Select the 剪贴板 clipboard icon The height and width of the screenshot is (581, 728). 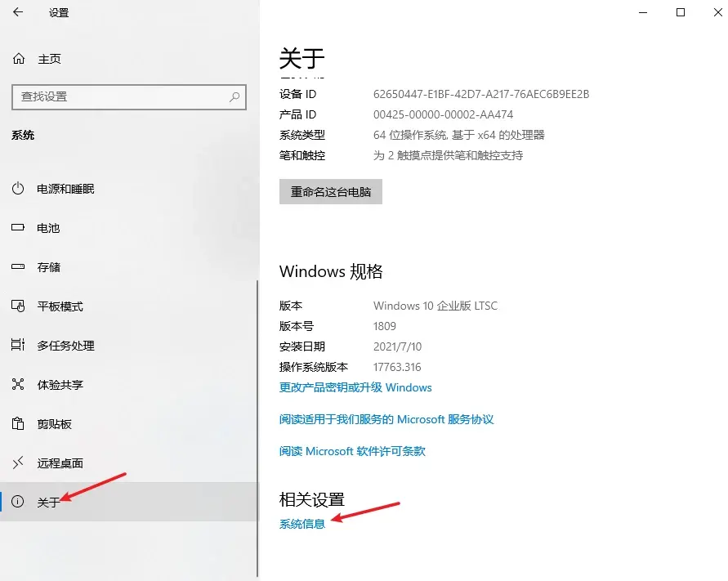pyautogui.click(x=18, y=423)
